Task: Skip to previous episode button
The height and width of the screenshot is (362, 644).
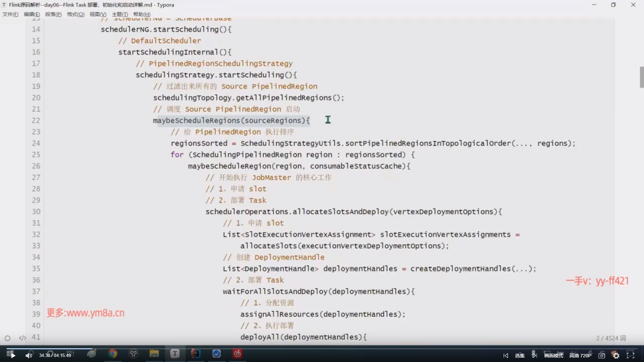Action: [506, 356]
